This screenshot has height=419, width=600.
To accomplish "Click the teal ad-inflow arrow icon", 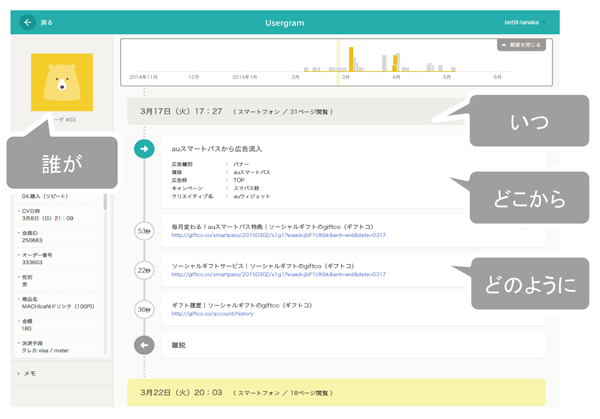I will click(144, 149).
